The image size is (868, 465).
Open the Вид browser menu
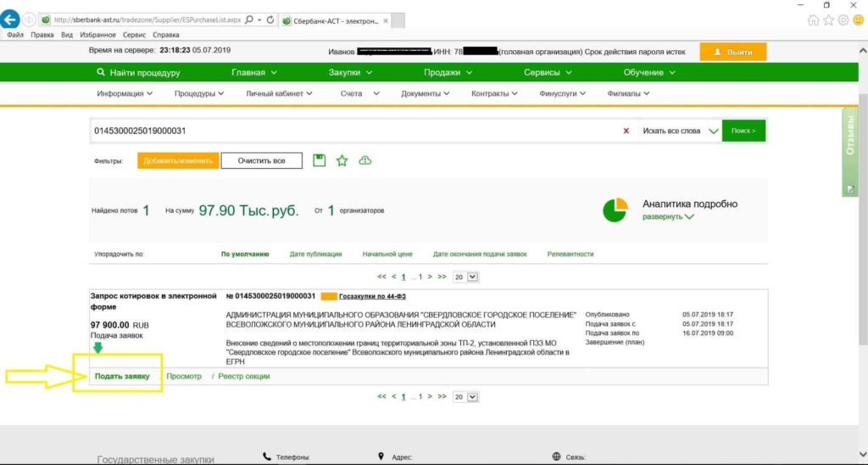[67, 35]
